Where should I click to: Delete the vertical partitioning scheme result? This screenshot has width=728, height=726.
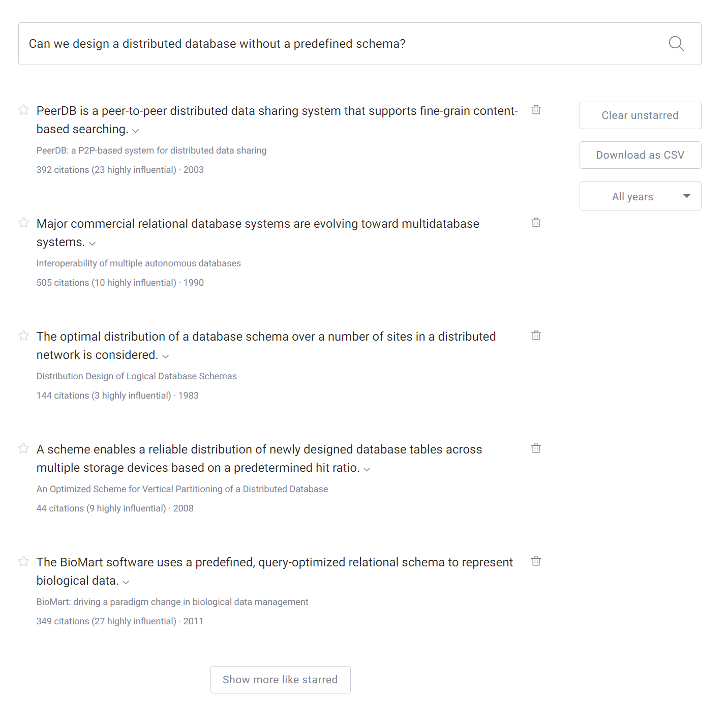coord(536,448)
